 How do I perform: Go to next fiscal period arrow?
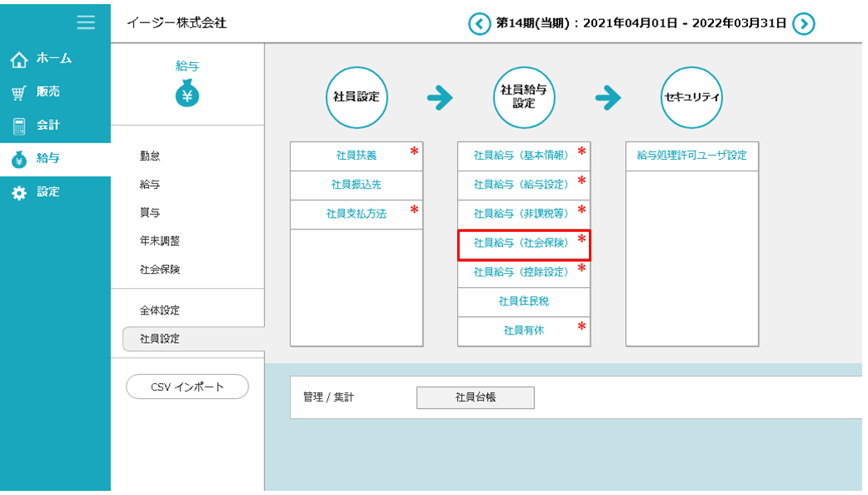pyautogui.click(x=803, y=23)
